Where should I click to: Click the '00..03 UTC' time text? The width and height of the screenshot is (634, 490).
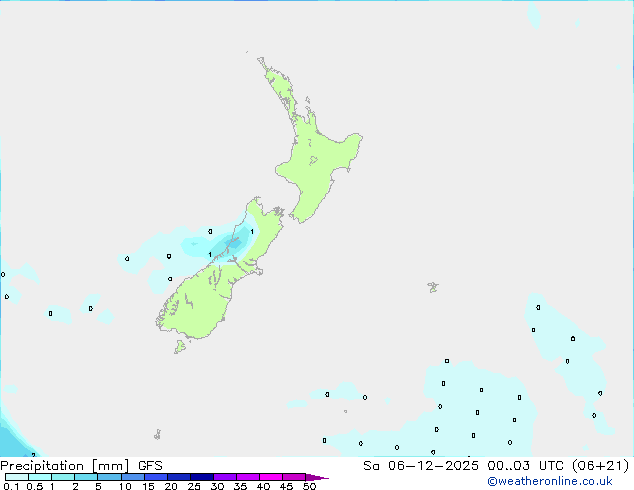(x=525, y=466)
